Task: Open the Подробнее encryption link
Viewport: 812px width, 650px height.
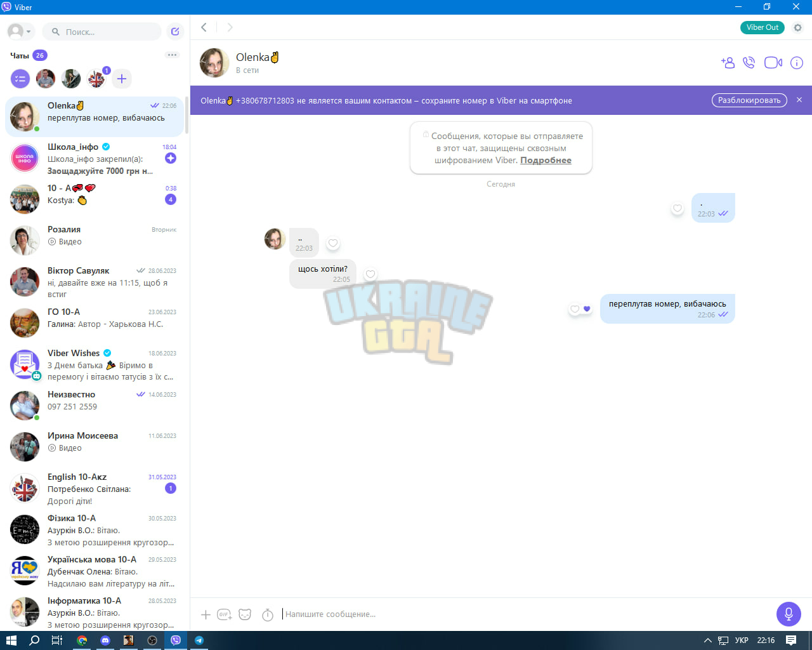Action: 546,160
